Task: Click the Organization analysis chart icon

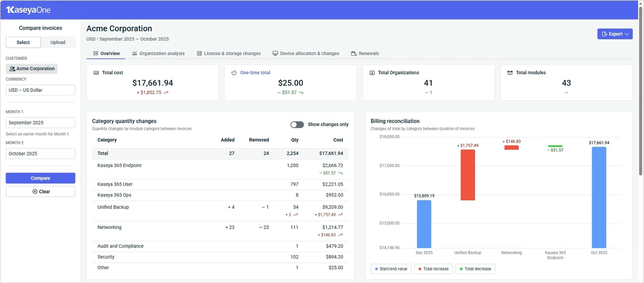Action: click(134, 54)
